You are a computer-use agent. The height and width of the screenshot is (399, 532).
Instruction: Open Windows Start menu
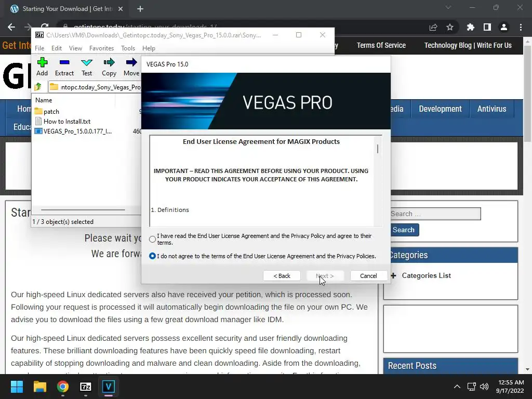tap(17, 387)
